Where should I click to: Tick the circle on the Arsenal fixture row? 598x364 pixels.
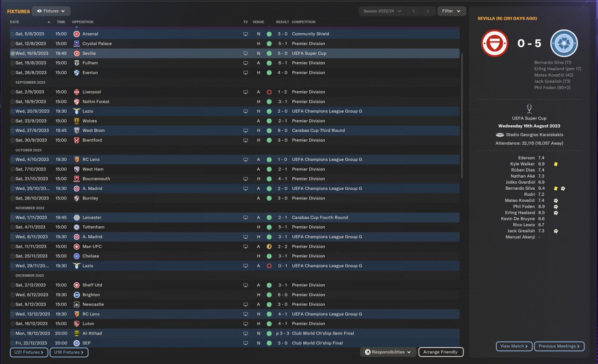tap(13, 34)
